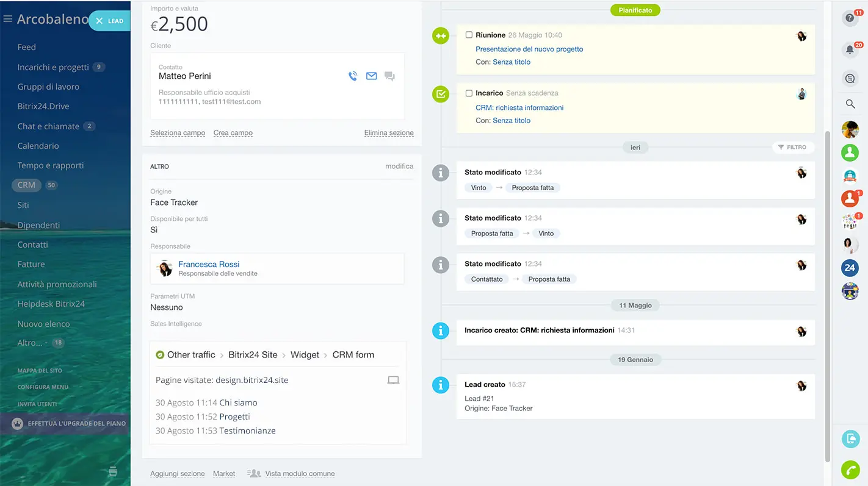
Task: Click Francesca Rossi's avatar photo
Action: coord(165,268)
